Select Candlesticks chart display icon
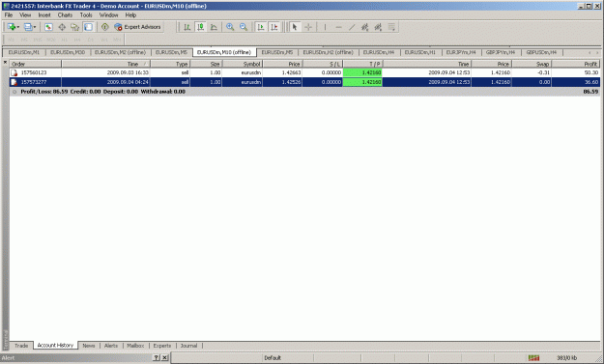Image resolution: width=604 pixels, height=364 pixels. pos(200,27)
